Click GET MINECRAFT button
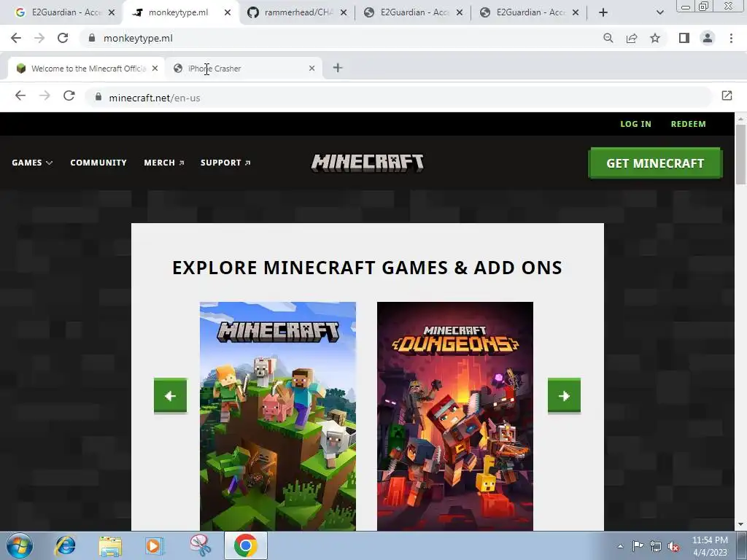Screen dimensions: 747x560 coord(655,163)
